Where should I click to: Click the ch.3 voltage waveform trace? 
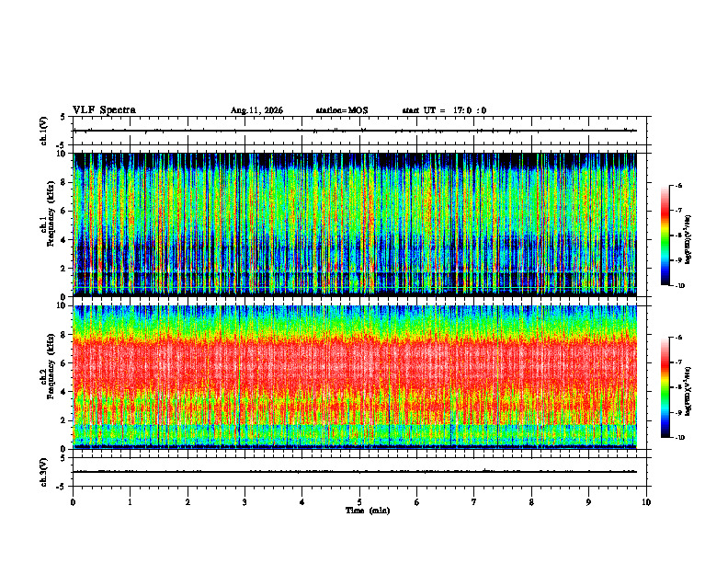pyautogui.click(x=355, y=472)
